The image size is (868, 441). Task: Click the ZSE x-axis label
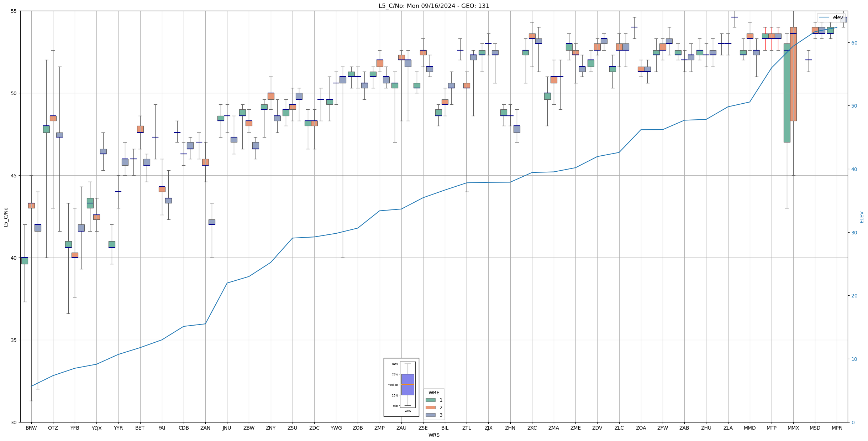[x=423, y=428]
